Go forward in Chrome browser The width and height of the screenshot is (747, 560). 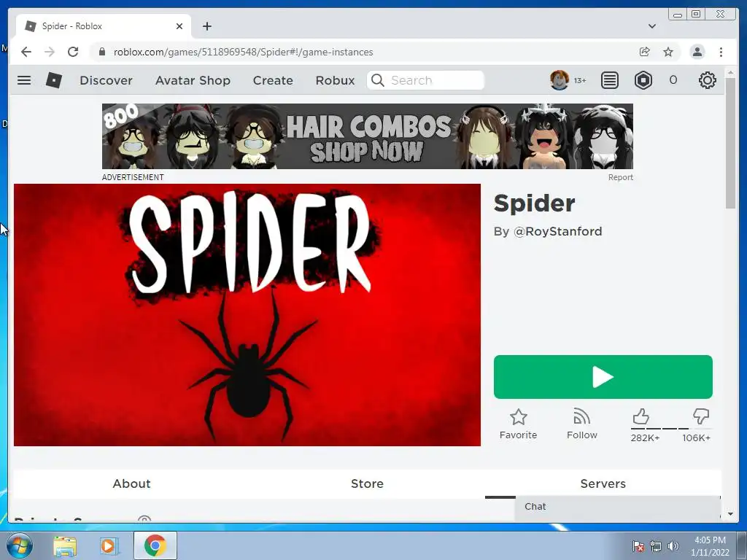click(50, 52)
